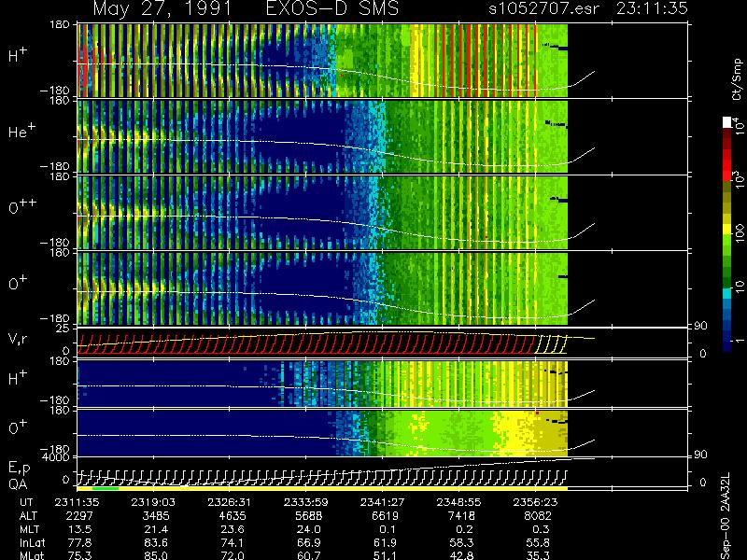Select InLat value '74.1'

tap(233, 542)
